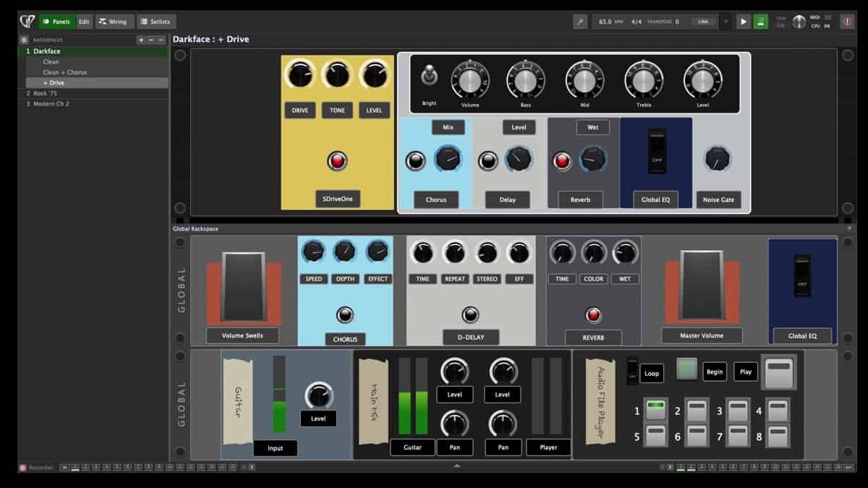Expand the bottom panel up arrow

click(456, 466)
